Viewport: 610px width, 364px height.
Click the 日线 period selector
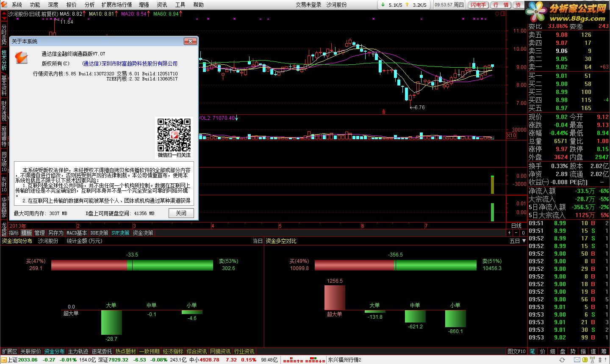coord(516,226)
